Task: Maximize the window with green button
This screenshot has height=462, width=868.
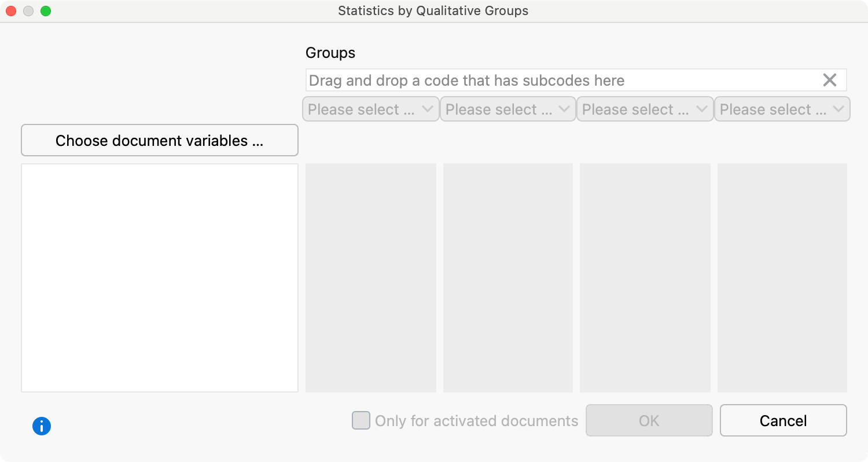Action: pyautogui.click(x=46, y=11)
